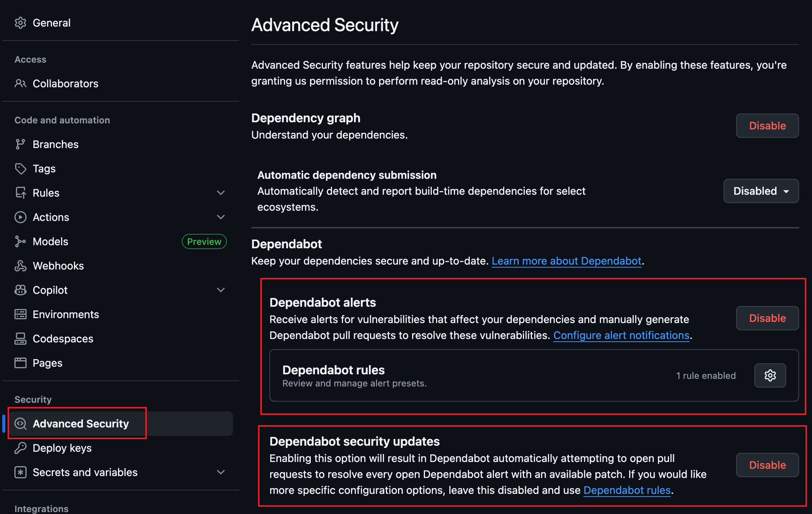Disable Dependabot alerts

(x=767, y=318)
